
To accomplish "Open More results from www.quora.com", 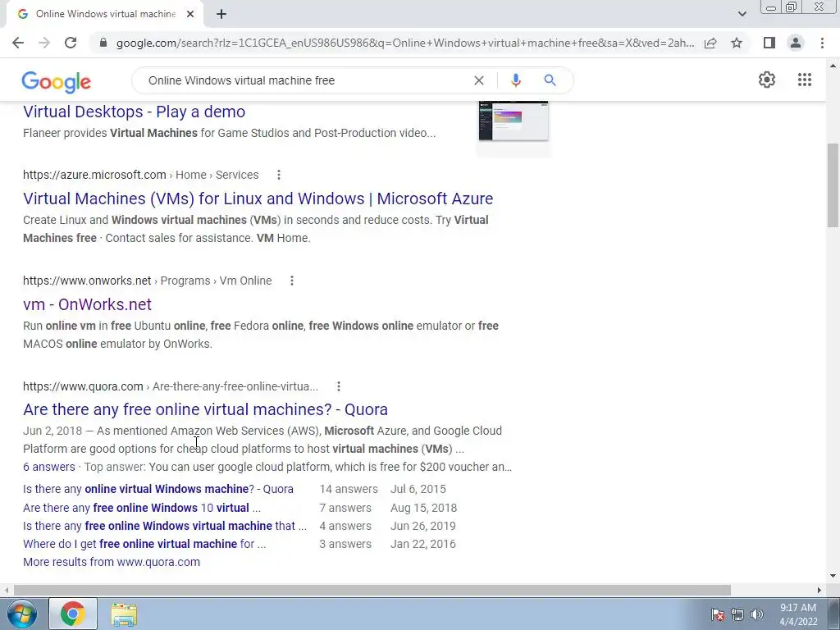I will pos(112,562).
